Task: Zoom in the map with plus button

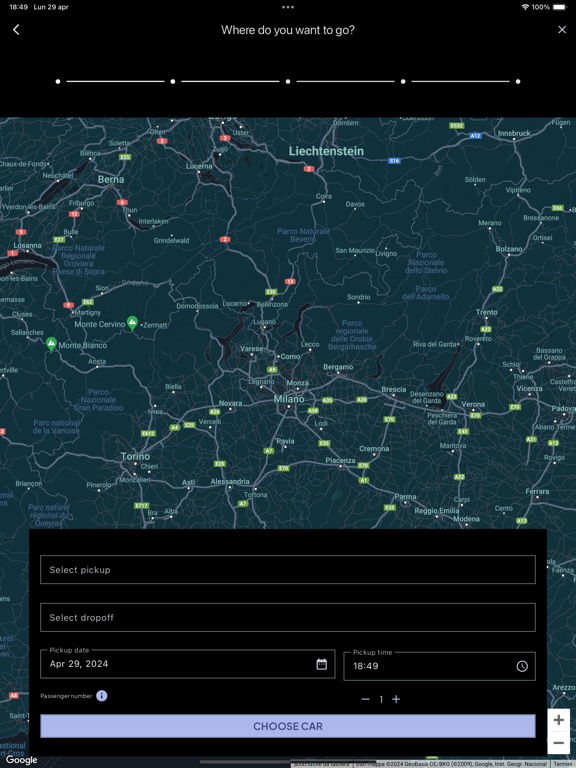Action: [x=558, y=720]
